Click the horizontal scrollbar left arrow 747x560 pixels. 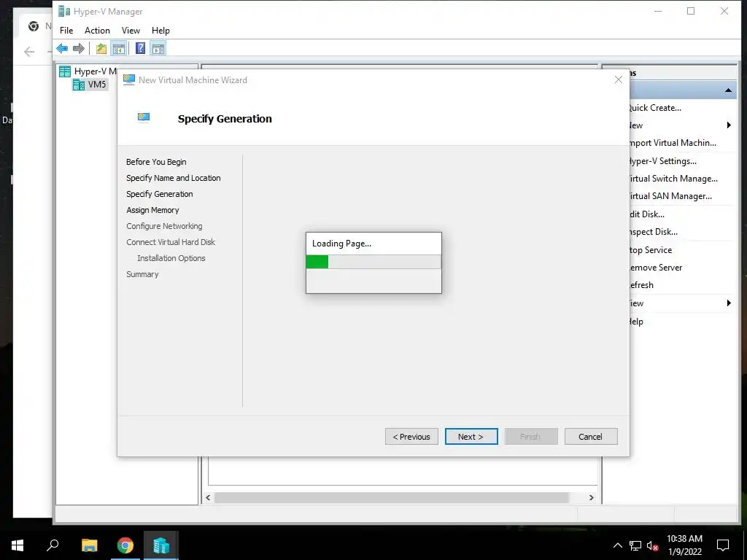pyautogui.click(x=208, y=497)
